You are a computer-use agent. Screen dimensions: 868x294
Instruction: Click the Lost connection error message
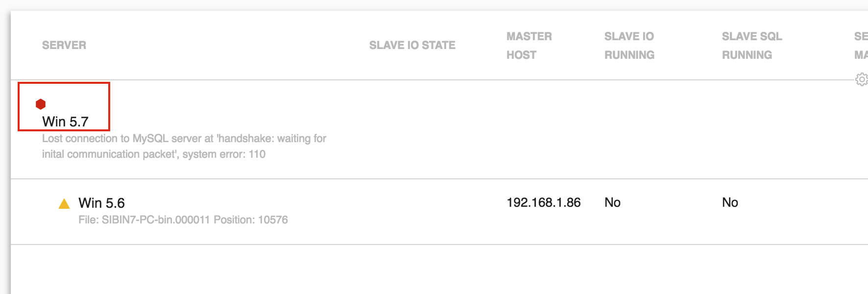point(184,146)
